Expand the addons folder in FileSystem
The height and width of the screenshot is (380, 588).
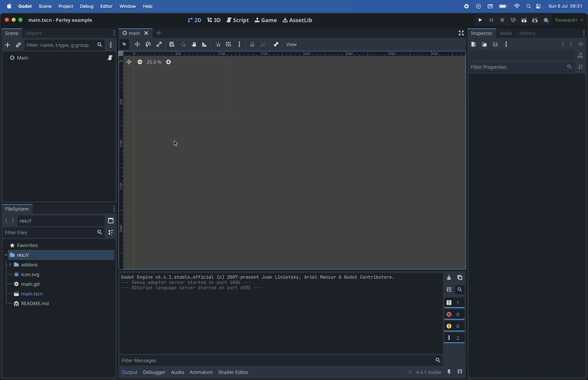(x=10, y=265)
